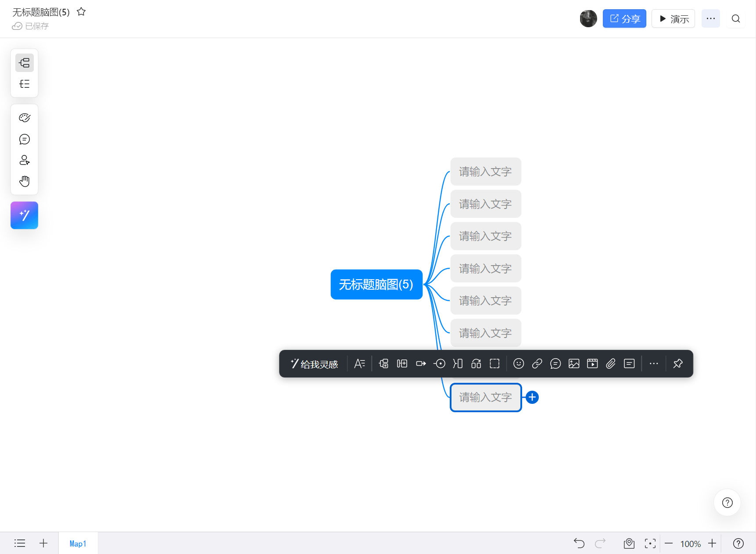Add a hyperlink to selected node
756x554 pixels.
537,363
